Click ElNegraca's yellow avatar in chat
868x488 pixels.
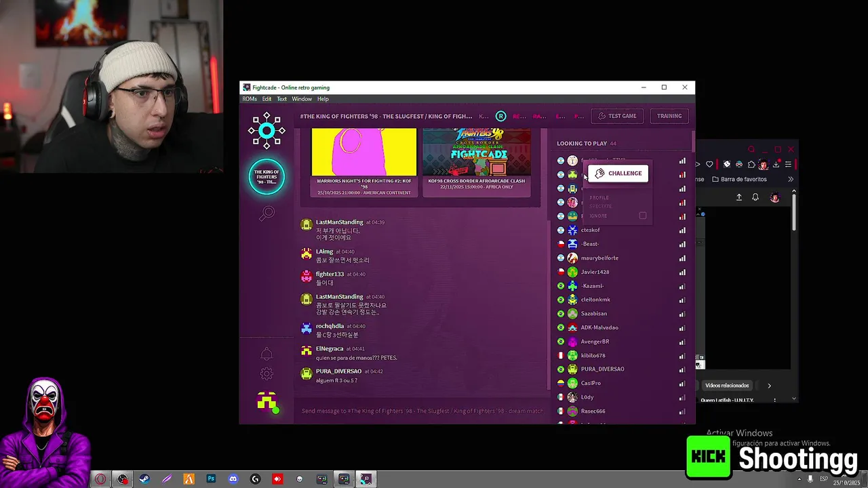coord(307,351)
